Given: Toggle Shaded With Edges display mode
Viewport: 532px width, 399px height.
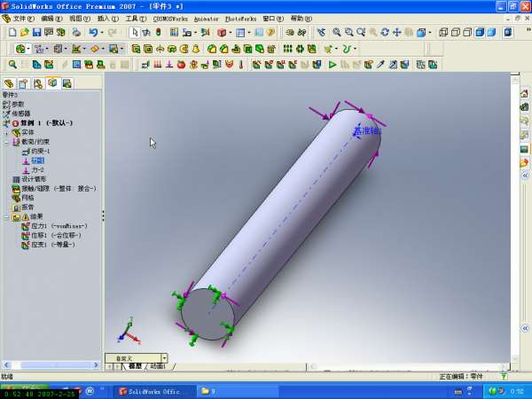Looking at the screenshot, I should (x=479, y=33).
